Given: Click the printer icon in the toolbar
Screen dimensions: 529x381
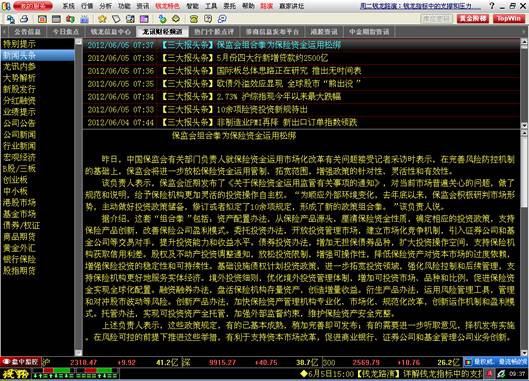Looking at the screenshot, I should pos(24,19).
